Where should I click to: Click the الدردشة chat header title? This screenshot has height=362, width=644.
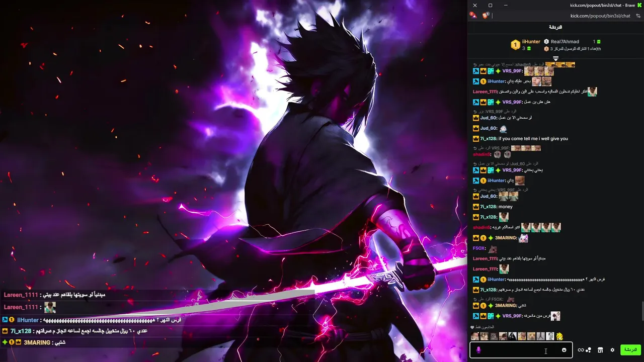point(555,27)
